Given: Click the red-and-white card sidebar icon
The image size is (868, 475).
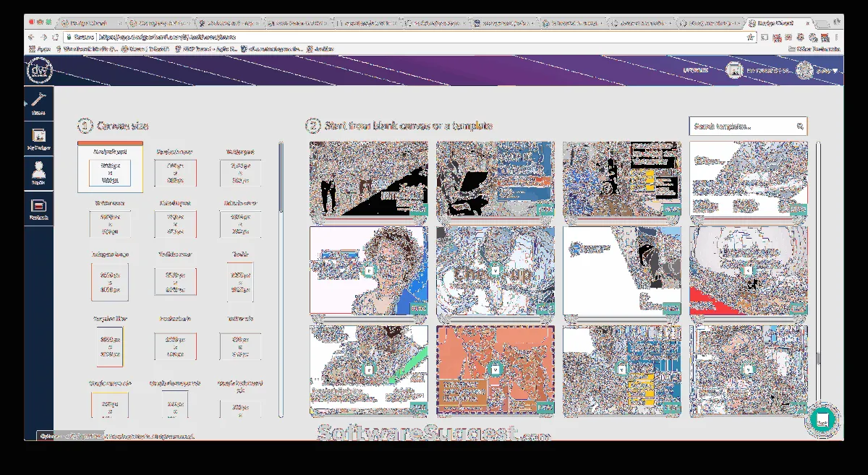Looking at the screenshot, I should click(38, 209).
